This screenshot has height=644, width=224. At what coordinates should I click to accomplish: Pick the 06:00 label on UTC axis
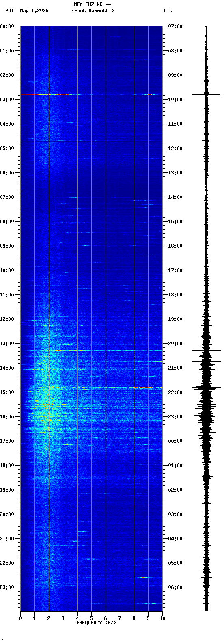175,587
